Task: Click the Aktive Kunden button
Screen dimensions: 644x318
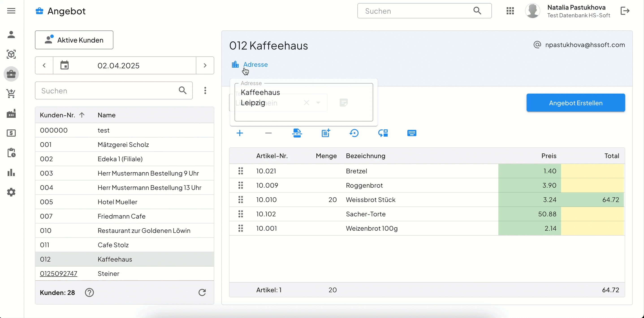Action: coord(74,40)
